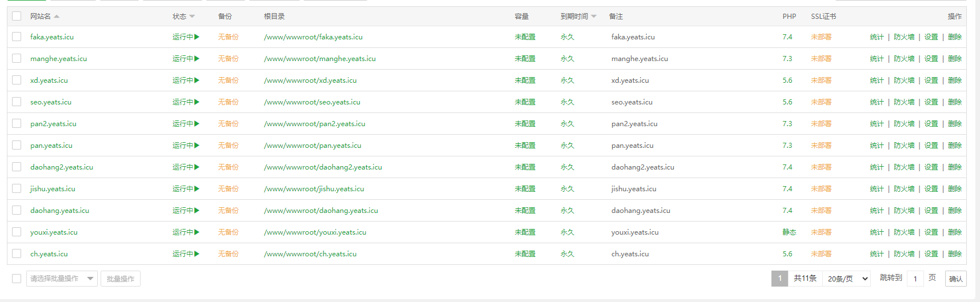The height and width of the screenshot is (302, 980).
Task: Click the 确认 jump button
Action: click(x=955, y=279)
